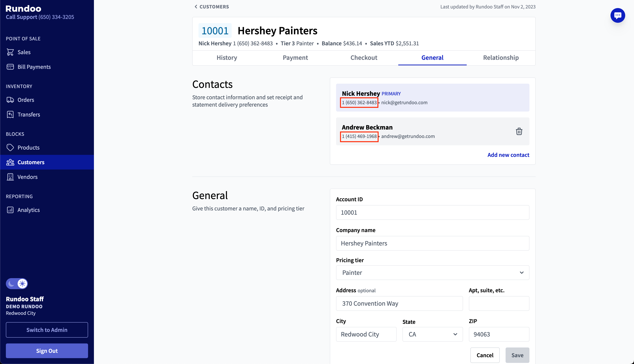
Task: Click Sales YTD $2,551.31 in header
Action: (394, 43)
